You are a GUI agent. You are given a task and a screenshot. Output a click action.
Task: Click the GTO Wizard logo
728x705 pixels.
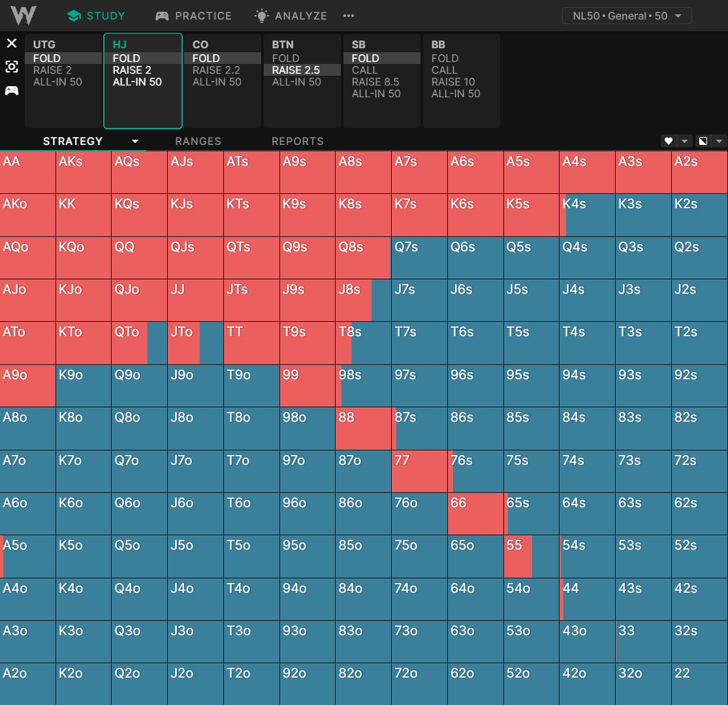24,16
